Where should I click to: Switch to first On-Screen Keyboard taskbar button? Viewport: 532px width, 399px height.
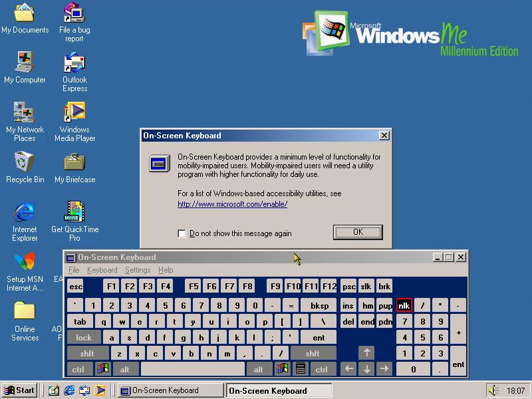170,390
